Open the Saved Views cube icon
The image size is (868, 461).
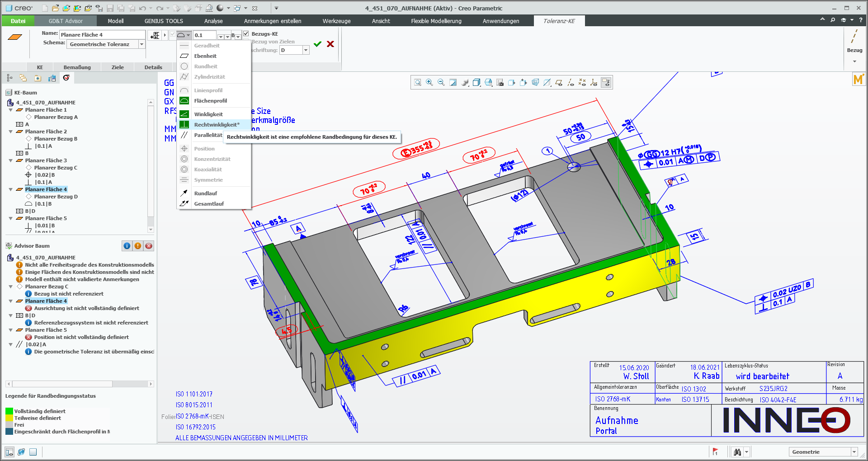[x=476, y=82]
